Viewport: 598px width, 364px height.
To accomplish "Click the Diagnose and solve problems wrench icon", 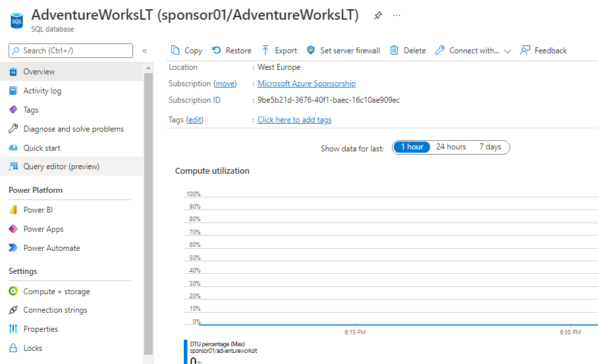I will [13, 129].
